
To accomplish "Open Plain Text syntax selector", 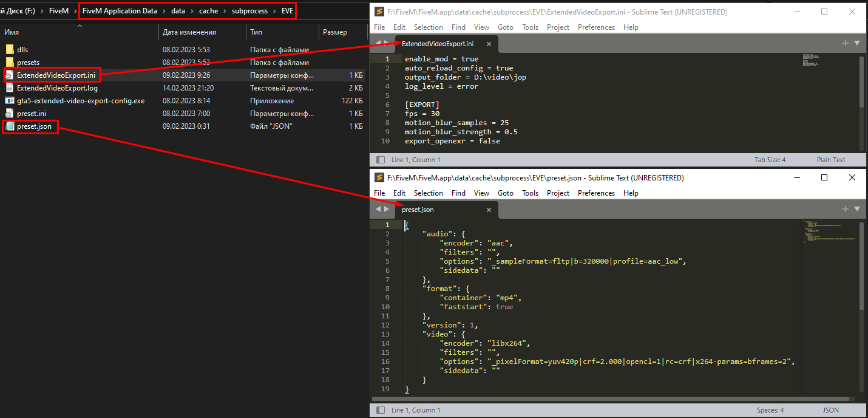I will click(831, 160).
